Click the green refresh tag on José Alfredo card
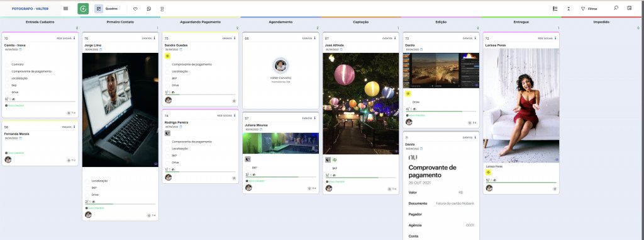The height and width of the screenshot is (240, 644). [335, 160]
